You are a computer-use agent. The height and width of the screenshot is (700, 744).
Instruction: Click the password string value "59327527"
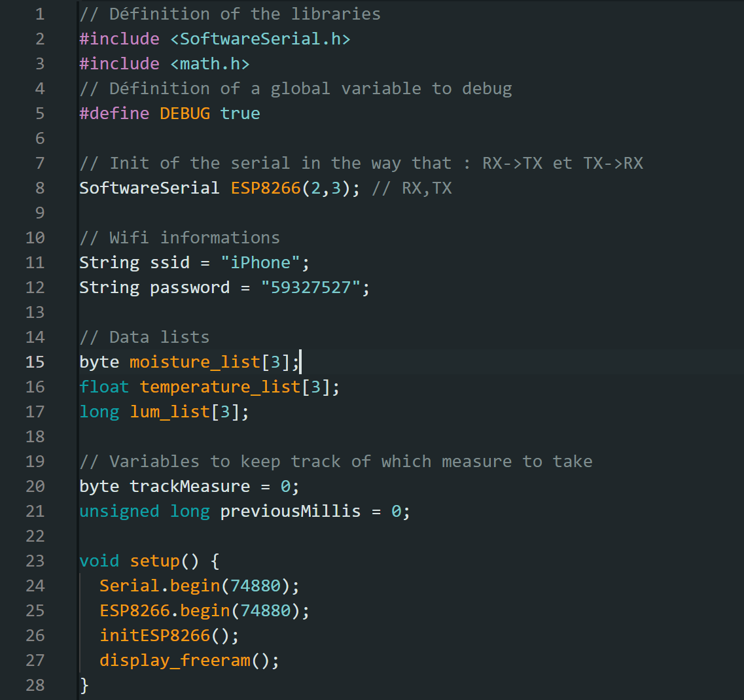click(311, 287)
